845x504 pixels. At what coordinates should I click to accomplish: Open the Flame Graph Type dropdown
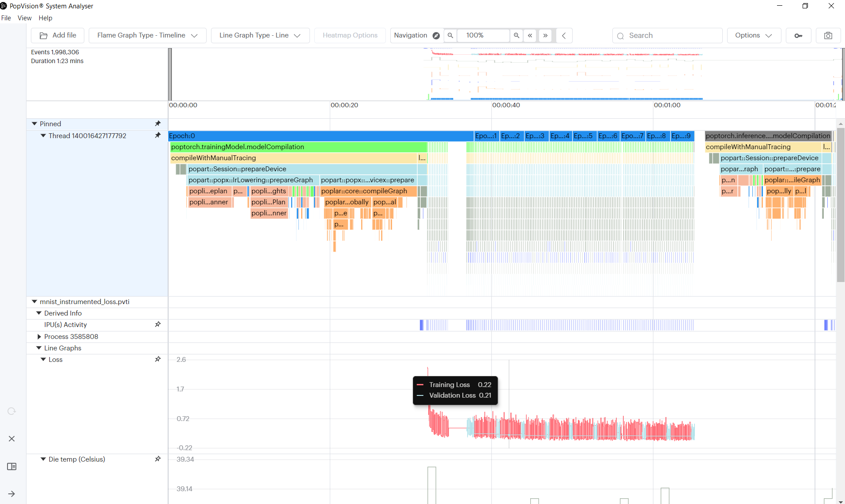[x=147, y=35]
